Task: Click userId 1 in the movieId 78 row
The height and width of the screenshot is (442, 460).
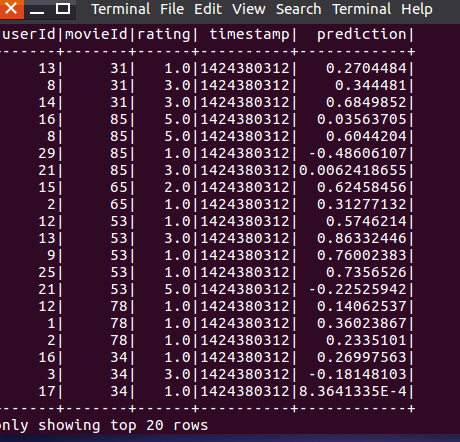Action: click(51, 324)
